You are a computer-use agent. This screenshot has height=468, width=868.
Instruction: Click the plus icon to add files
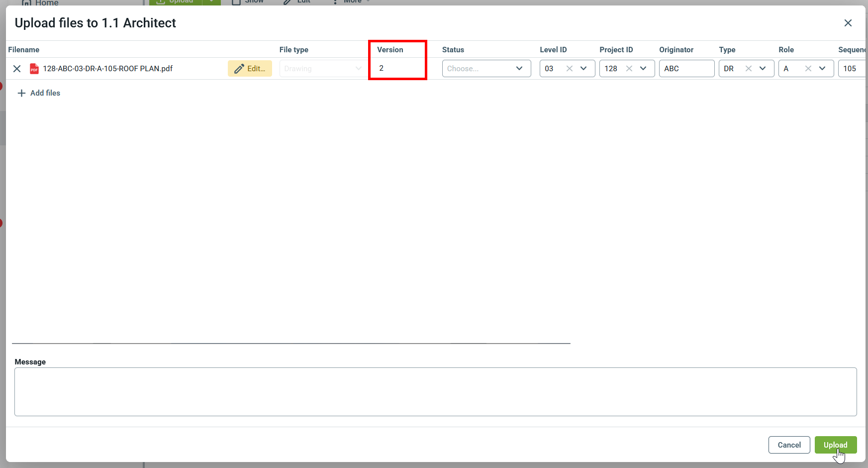(x=21, y=93)
